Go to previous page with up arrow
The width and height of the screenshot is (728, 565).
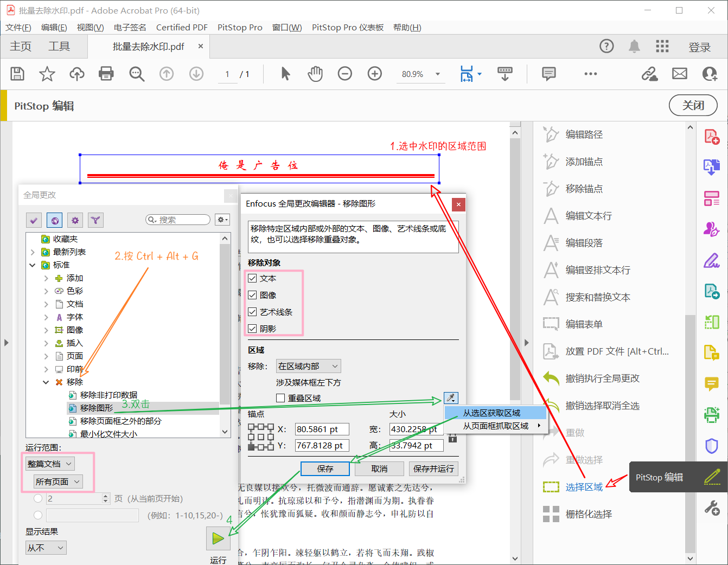(x=167, y=74)
